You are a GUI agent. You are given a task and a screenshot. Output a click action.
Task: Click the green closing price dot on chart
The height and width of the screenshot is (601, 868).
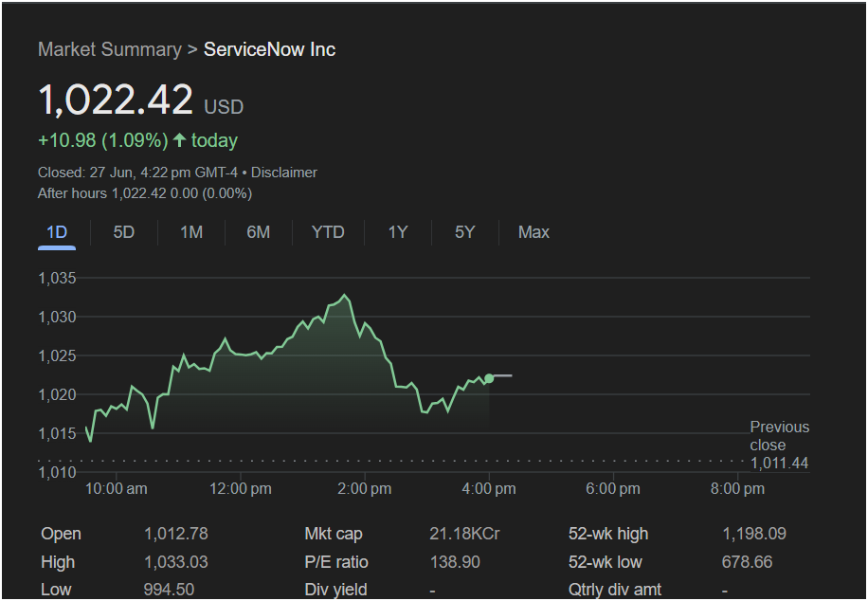point(489,378)
